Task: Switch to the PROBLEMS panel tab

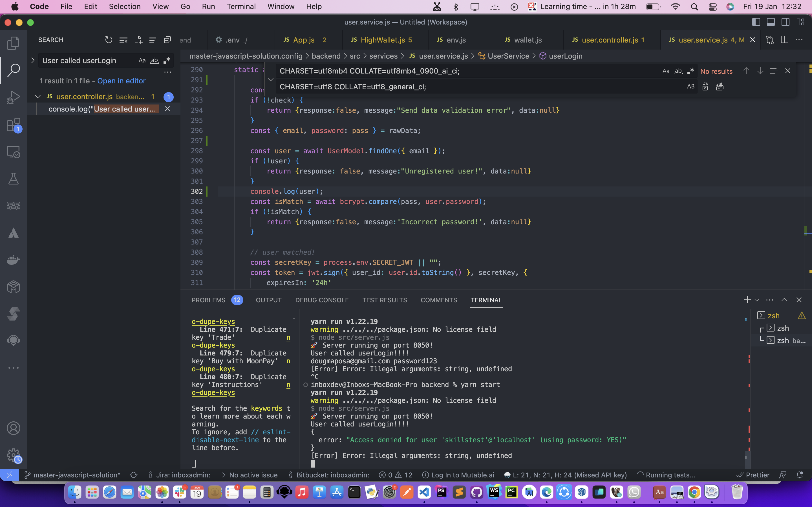Action: click(208, 300)
